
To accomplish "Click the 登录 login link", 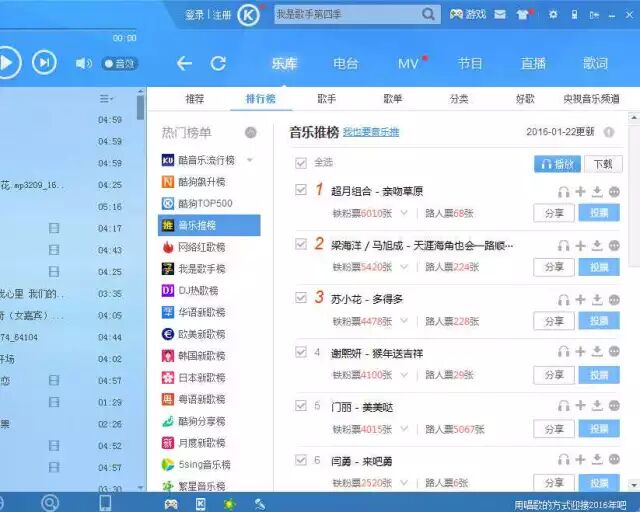I will click(x=194, y=16).
